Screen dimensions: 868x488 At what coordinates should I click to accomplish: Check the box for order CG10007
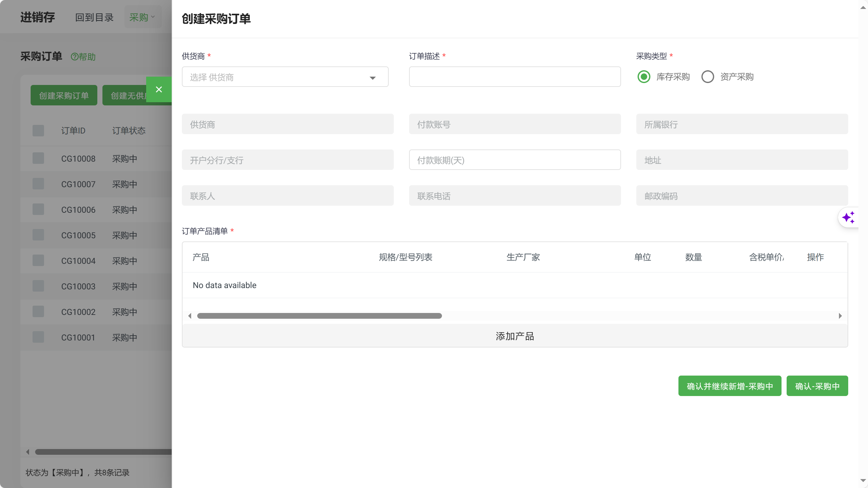(38, 184)
